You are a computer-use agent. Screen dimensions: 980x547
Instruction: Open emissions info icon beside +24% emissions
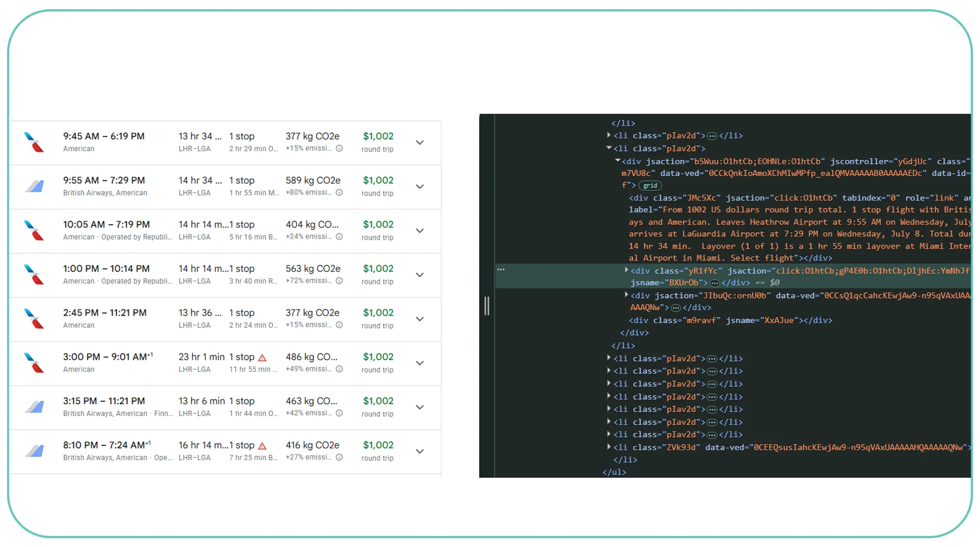click(x=339, y=236)
